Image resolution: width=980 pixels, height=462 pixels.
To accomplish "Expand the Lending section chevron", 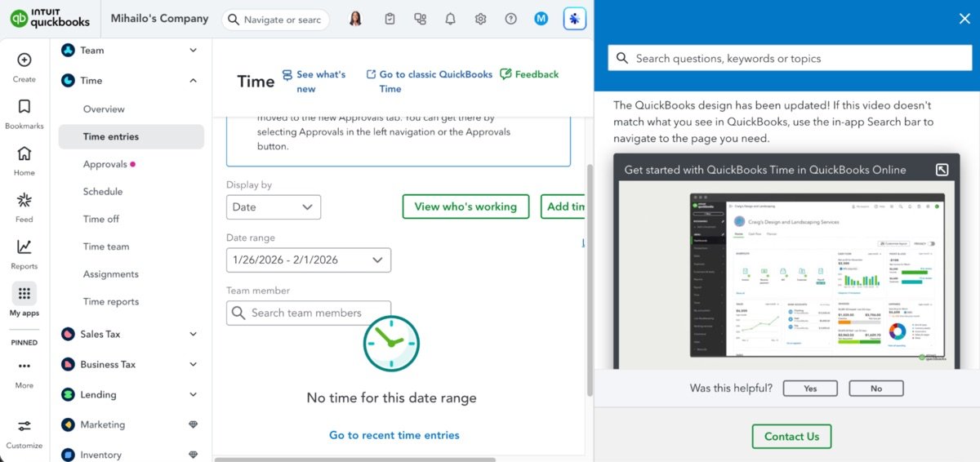I will [194, 394].
